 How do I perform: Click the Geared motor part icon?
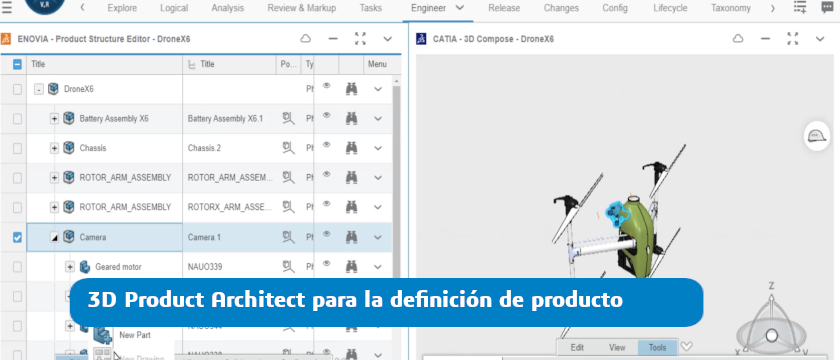84,266
